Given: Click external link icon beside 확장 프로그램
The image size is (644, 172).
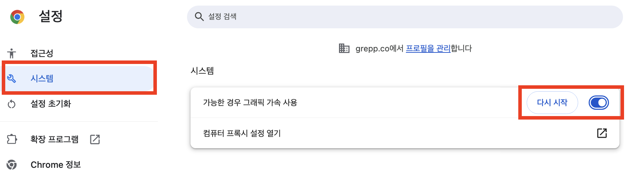Looking at the screenshot, I should tap(95, 139).
